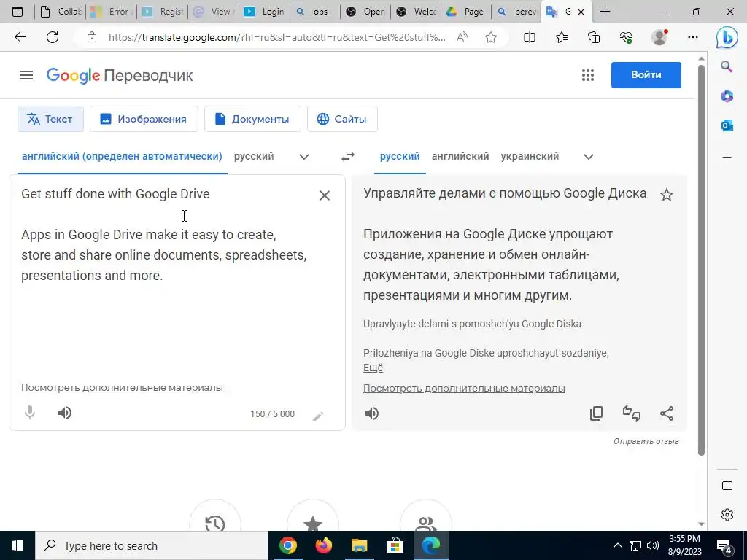Image resolution: width=747 pixels, height=560 pixels.
Task: Select русский as target language
Action: (x=400, y=156)
